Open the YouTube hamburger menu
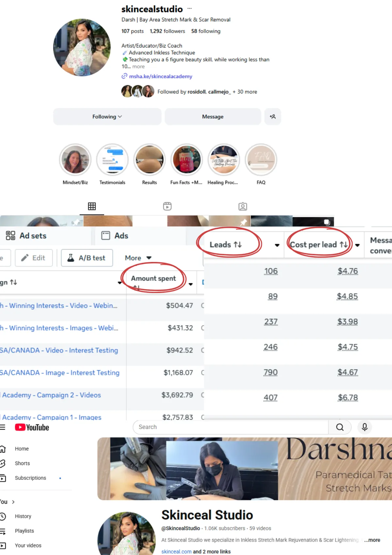392x555 pixels. [3, 427]
